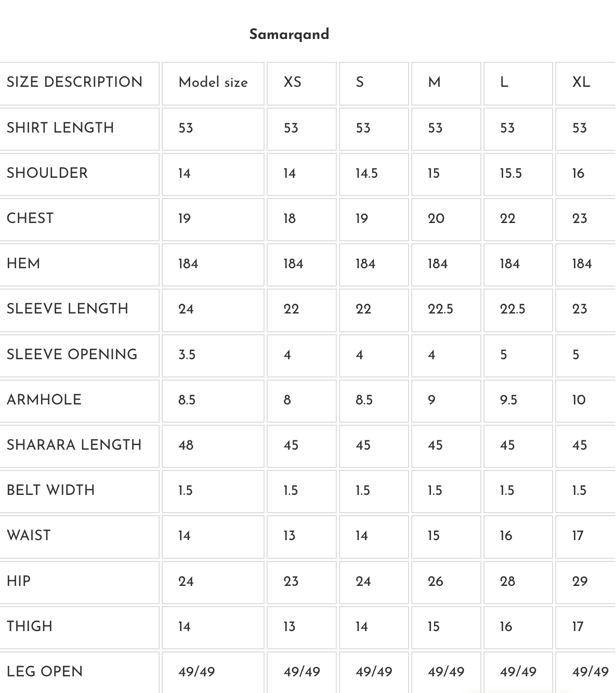Click the SHOULDER row label
Viewport: 616px width, 693px height.
point(47,173)
